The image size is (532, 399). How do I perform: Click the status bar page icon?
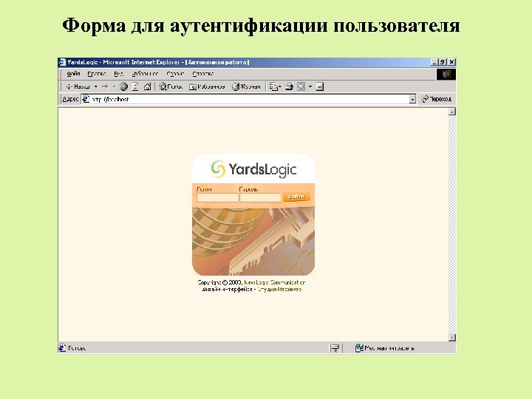pos(62,348)
